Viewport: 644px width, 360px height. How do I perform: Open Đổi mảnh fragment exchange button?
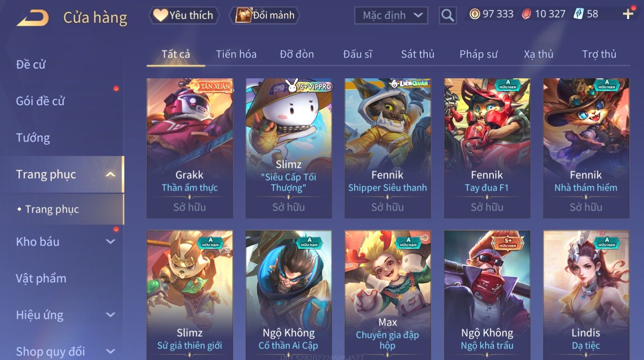tap(265, 15)
